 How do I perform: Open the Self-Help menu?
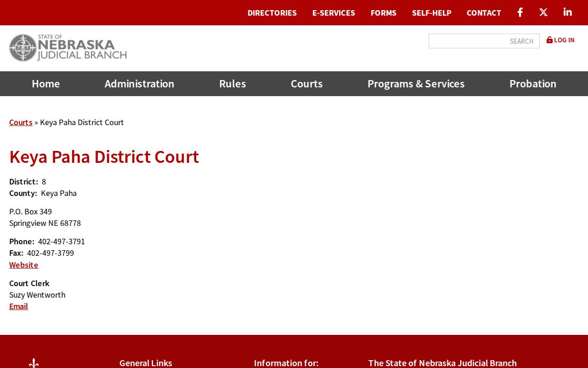[x=432, y=13]
